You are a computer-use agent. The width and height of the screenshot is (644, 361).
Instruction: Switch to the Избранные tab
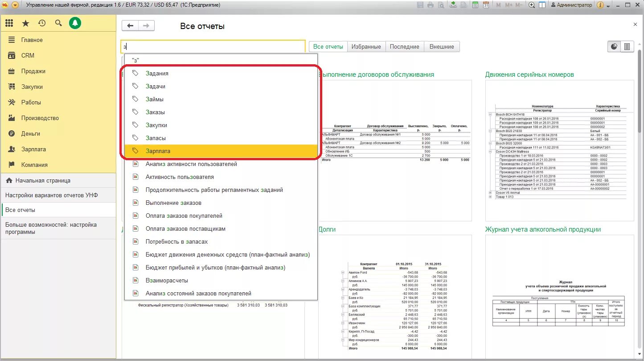tap(366, 46)
